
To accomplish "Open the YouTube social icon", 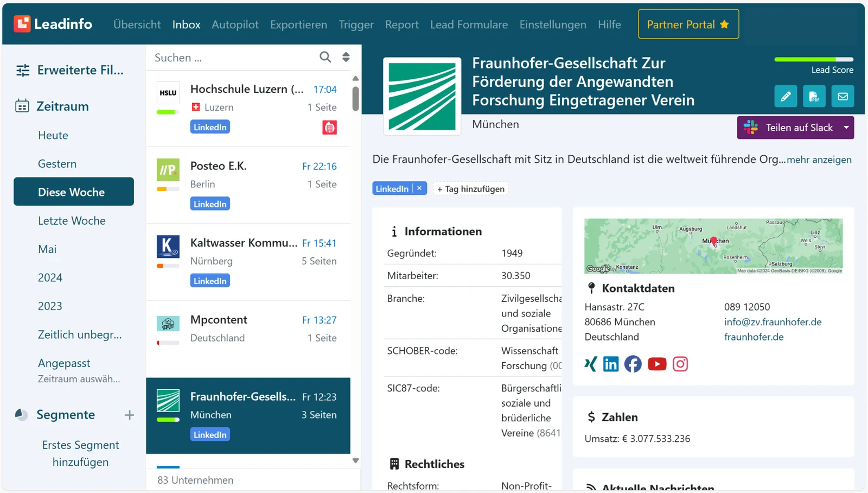I will pos(657,364).
